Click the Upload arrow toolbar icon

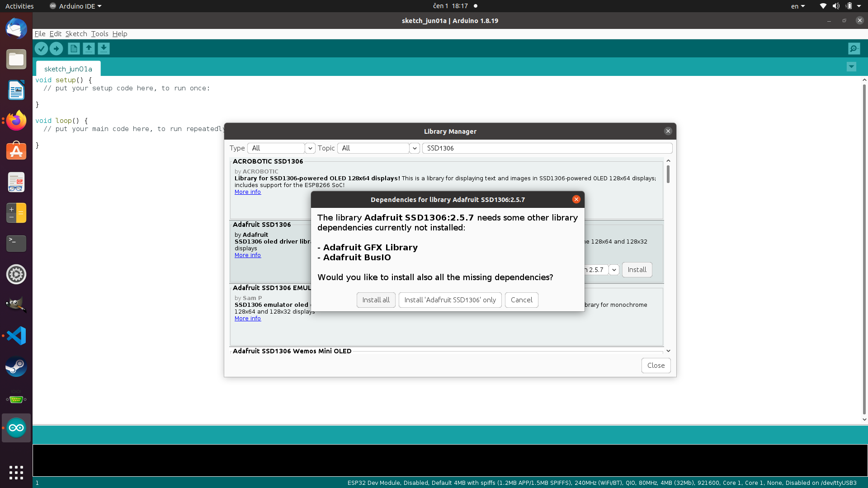click(x=56, y=48)
